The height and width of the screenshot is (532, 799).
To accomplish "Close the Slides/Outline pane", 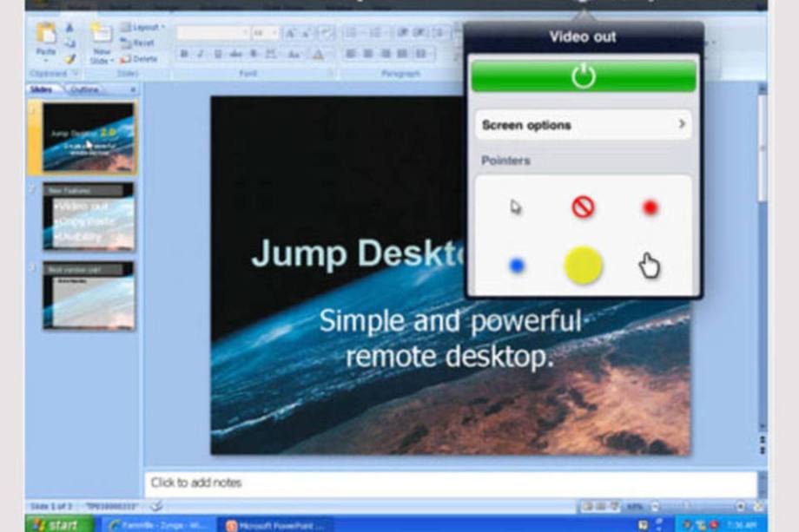I will (x=133, y=89).
